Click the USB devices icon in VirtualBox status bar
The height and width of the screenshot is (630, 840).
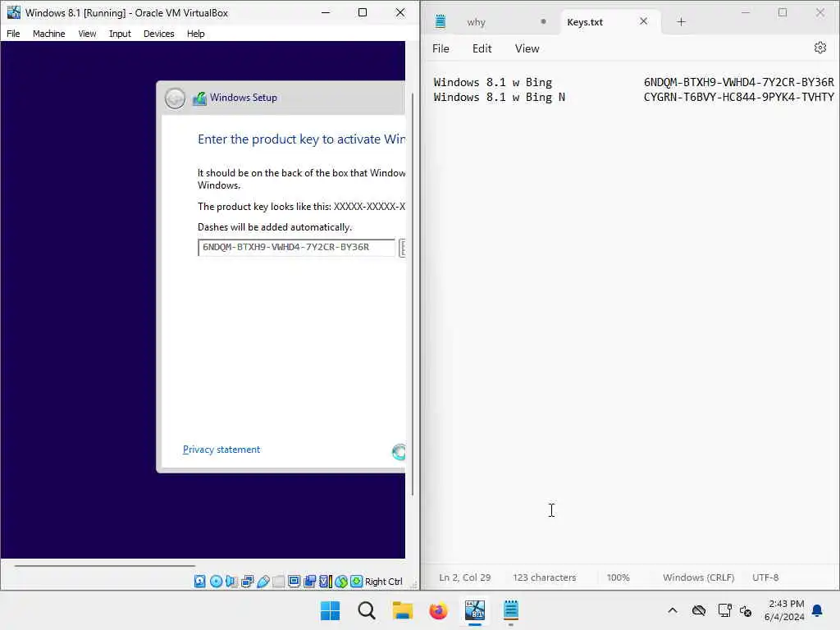point(263,582)
